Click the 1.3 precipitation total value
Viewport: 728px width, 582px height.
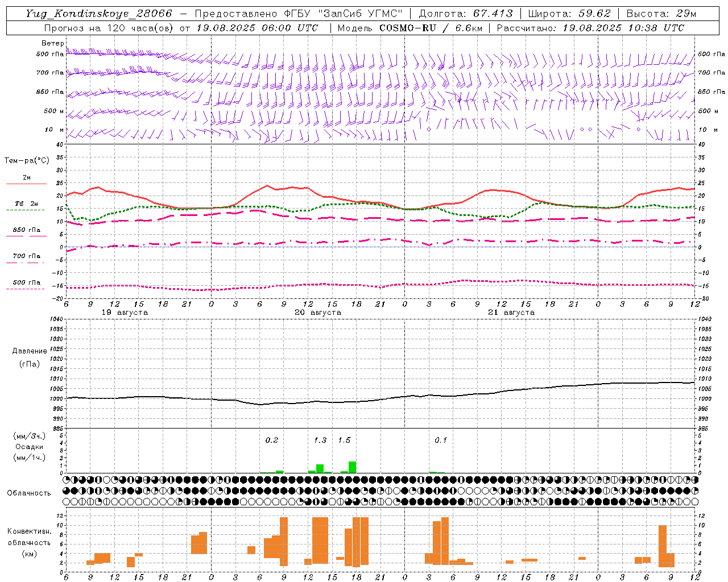click(x=320, y=440)
